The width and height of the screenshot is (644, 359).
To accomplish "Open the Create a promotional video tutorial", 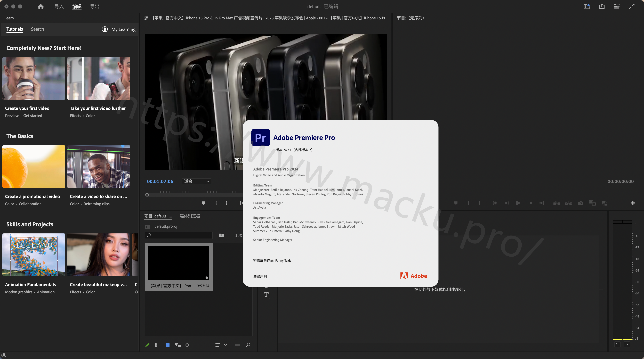I will coord(34,167).
